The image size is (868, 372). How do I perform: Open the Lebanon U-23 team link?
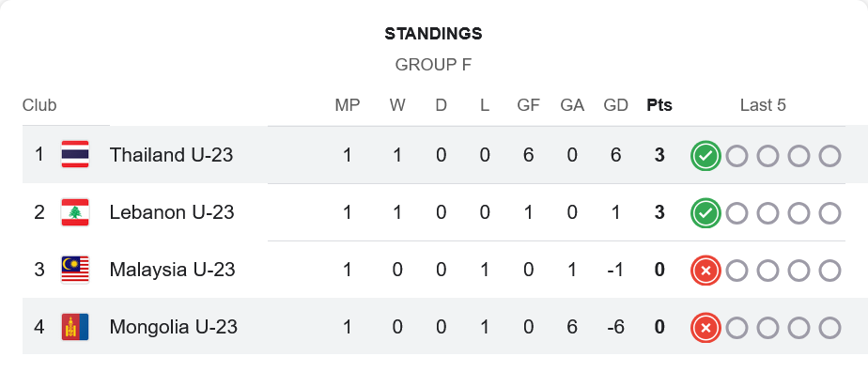click(x=172, y=212)
